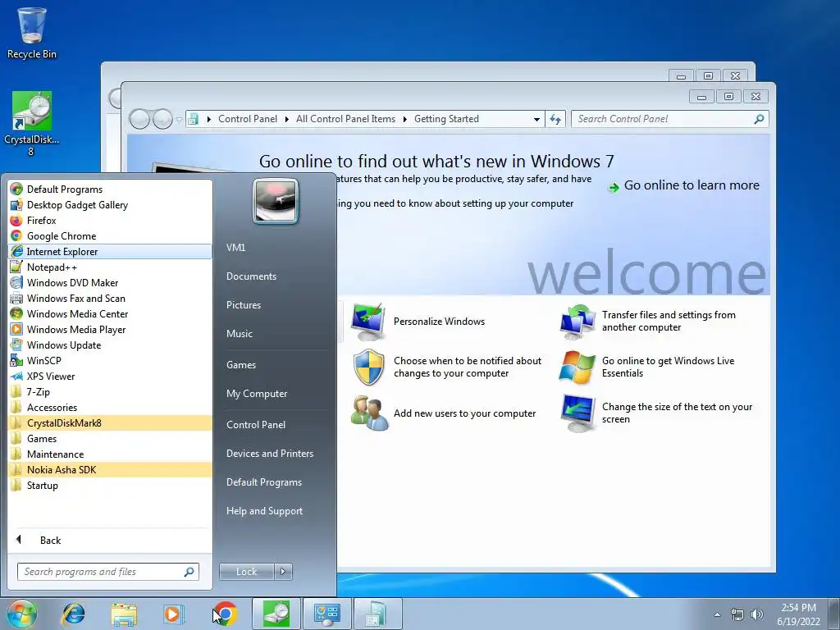The height and width of the screenshot is (630, 840).
Task: Open Go online to get Windows Live Essentials
Action: (x=647, y=367)
